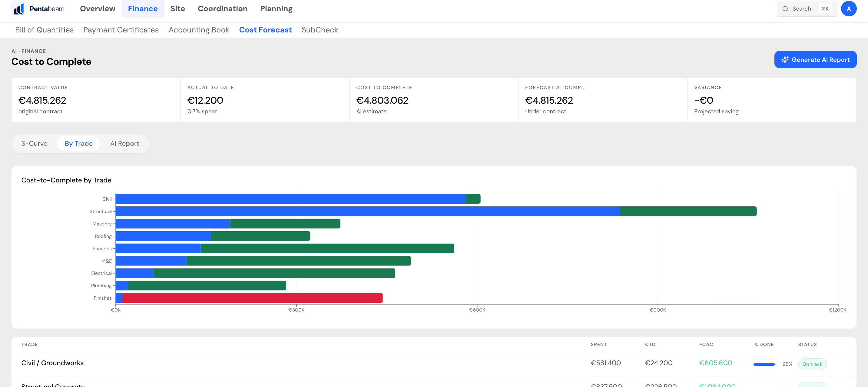
Task: Switch to Planning in the top navigation
Action: (x=276, y=9)
